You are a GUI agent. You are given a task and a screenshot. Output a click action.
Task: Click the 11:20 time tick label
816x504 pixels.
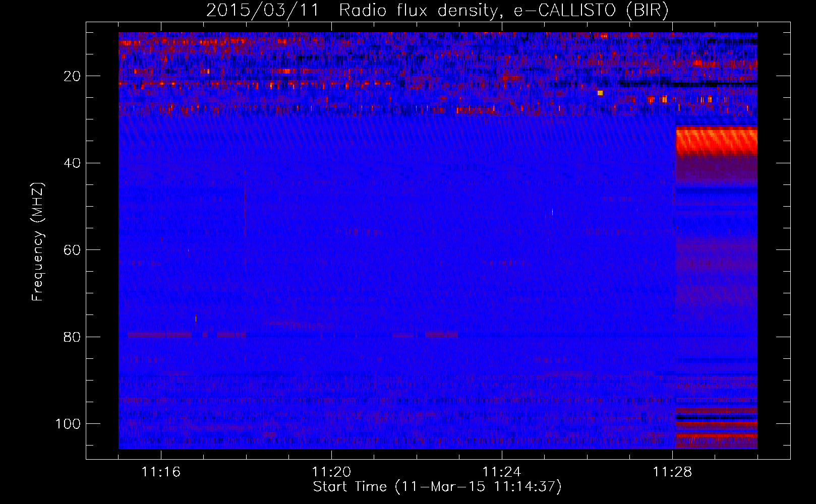pos(331,472)
